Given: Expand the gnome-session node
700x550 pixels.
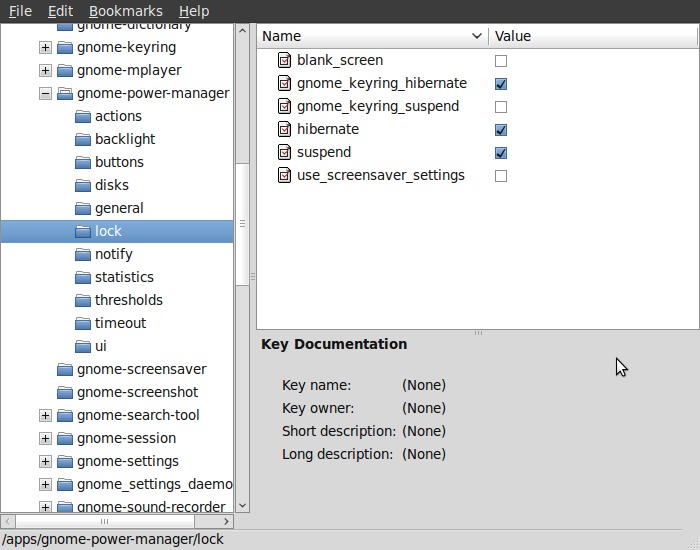Looking at the screenshot, I should (x=45, y=438).
